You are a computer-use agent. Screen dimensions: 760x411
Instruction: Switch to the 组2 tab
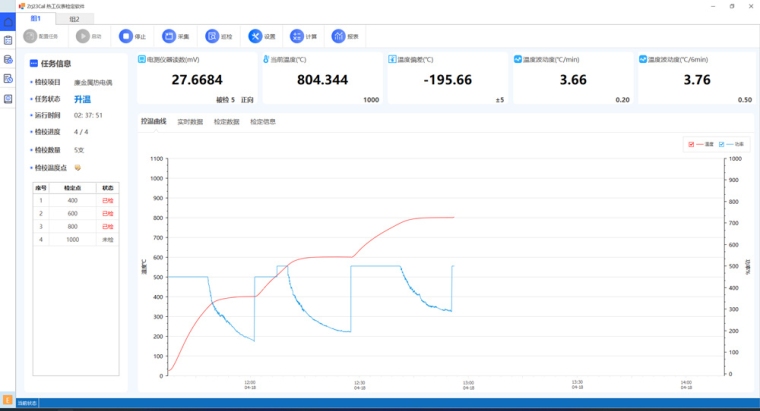(74, 18)
